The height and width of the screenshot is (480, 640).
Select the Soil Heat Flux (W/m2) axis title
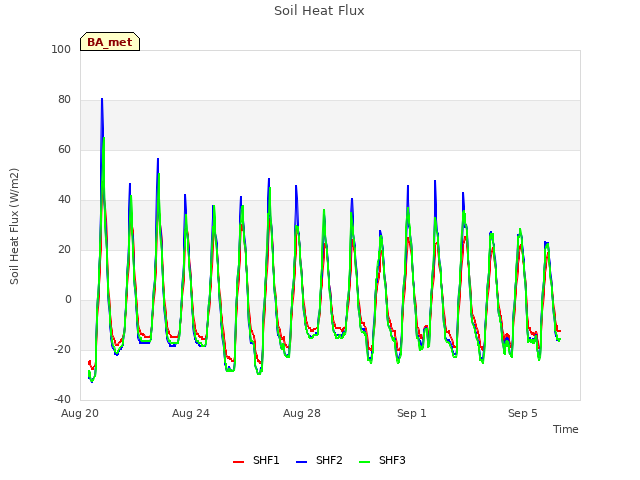click(x=14, y=226)
